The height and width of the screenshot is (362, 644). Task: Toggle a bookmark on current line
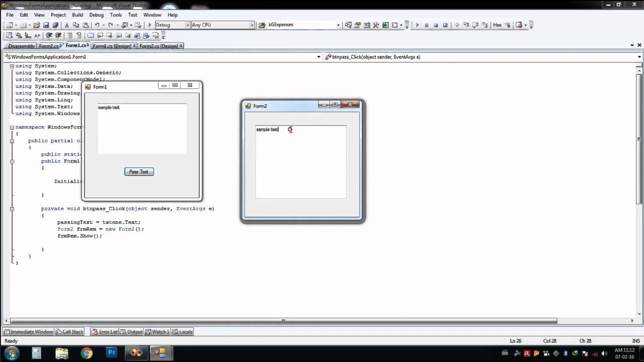click(91, 35)
